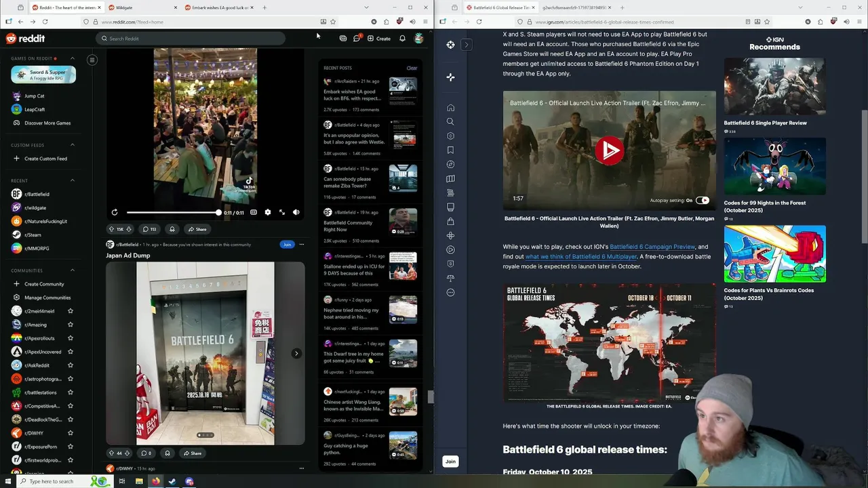868x488 pixels.
Task: Click IGN search icon in sidebar
Action: click(x=450, y=122)
